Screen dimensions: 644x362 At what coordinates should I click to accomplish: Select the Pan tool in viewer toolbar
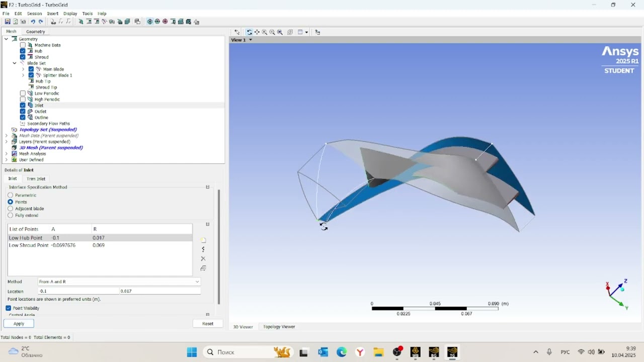coord(257,32)
